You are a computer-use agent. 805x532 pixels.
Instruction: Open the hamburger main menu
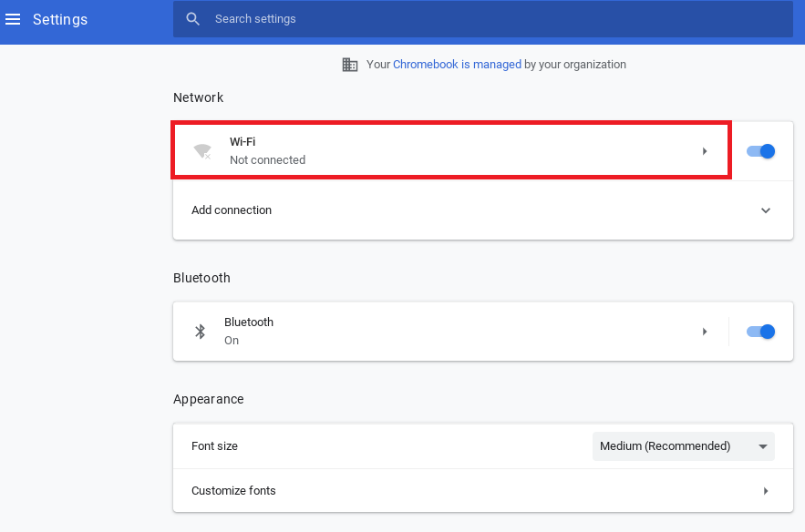13,19
